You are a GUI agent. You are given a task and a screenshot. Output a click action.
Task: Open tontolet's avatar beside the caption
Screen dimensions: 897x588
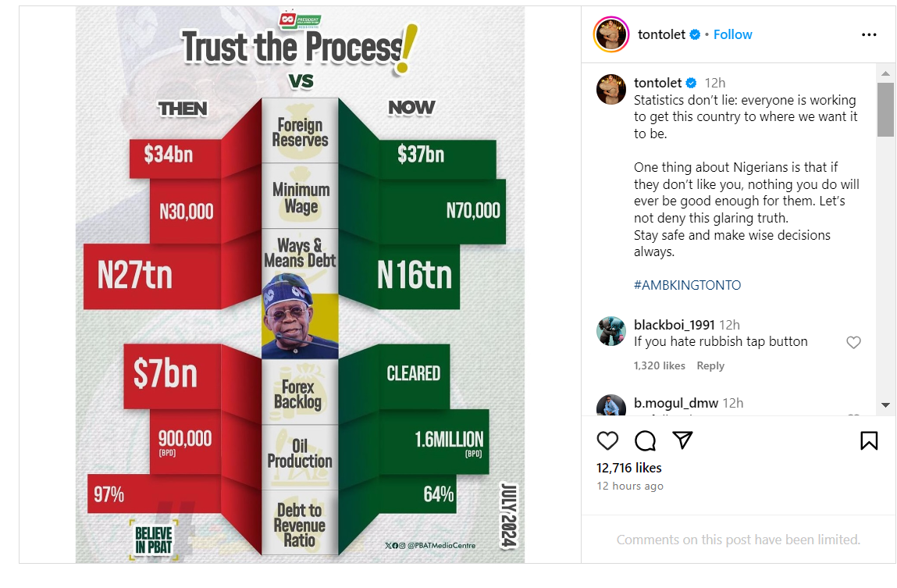(x=611, y=90)
